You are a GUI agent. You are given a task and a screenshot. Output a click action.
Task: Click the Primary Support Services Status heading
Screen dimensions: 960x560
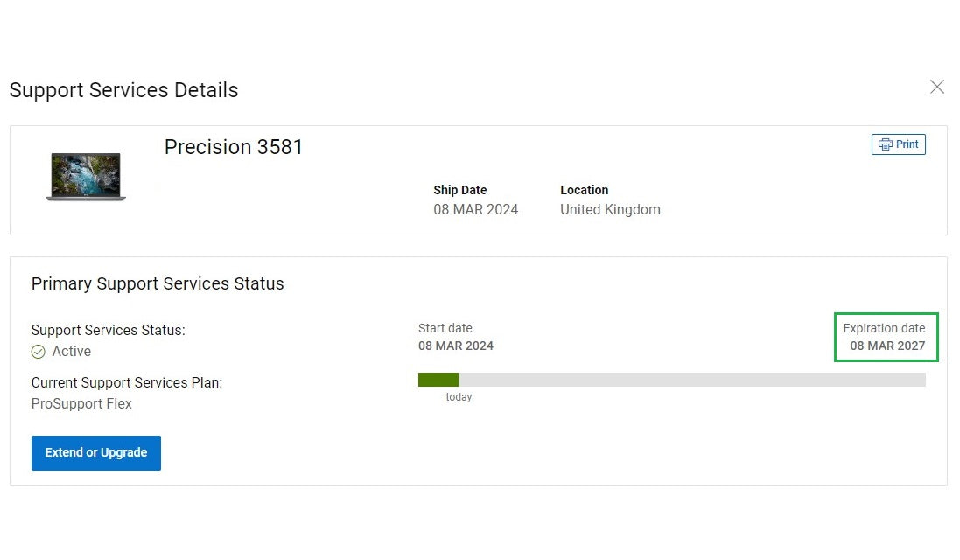click(158, 283)
